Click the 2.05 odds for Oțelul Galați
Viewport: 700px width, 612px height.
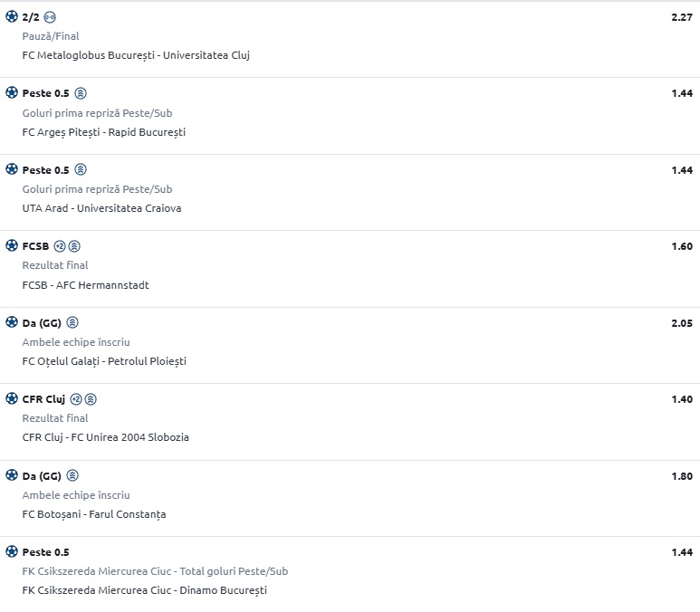click(x=682, y=323)
